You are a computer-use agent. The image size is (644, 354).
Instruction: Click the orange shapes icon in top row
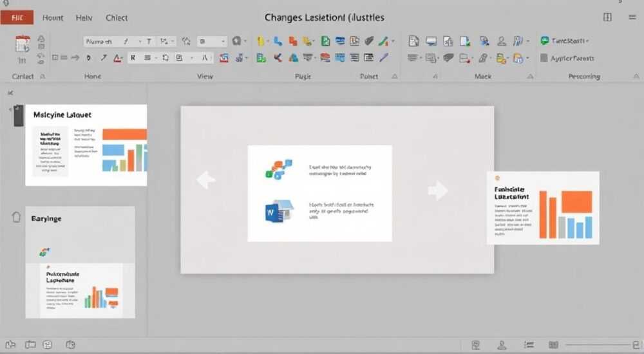tap(293, 41)
